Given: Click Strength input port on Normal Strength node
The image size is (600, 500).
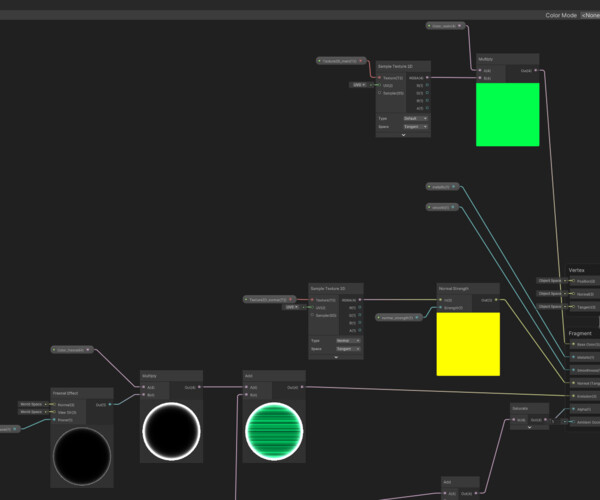Looking at the screenshot, I should tap(440, 308).
